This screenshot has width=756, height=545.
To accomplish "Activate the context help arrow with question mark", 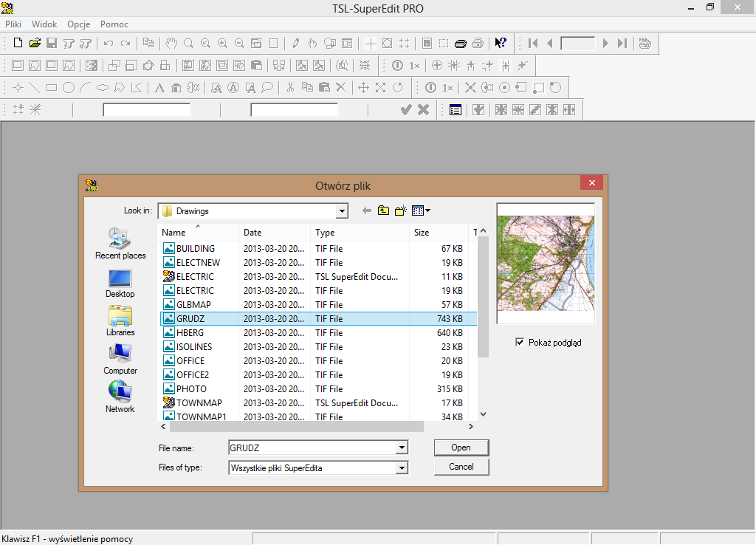I will click(501, 44).
